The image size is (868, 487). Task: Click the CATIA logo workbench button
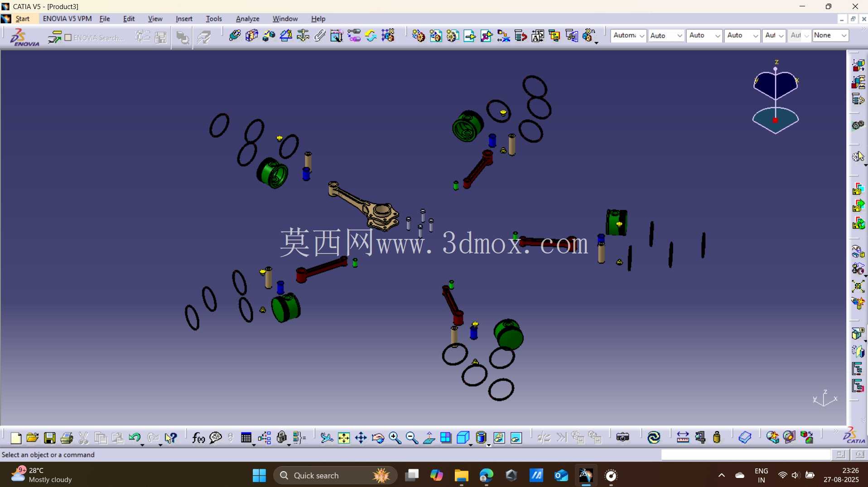pos(854,435)
